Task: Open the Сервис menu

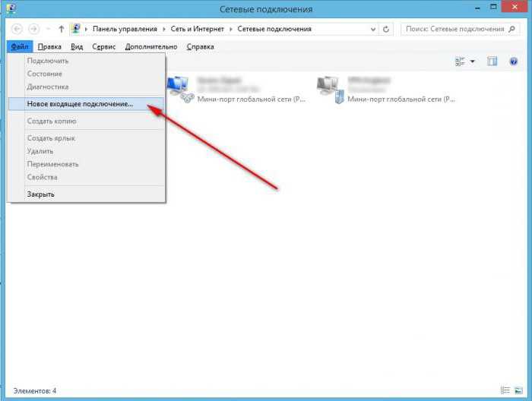Action: (x=104, y=47)
